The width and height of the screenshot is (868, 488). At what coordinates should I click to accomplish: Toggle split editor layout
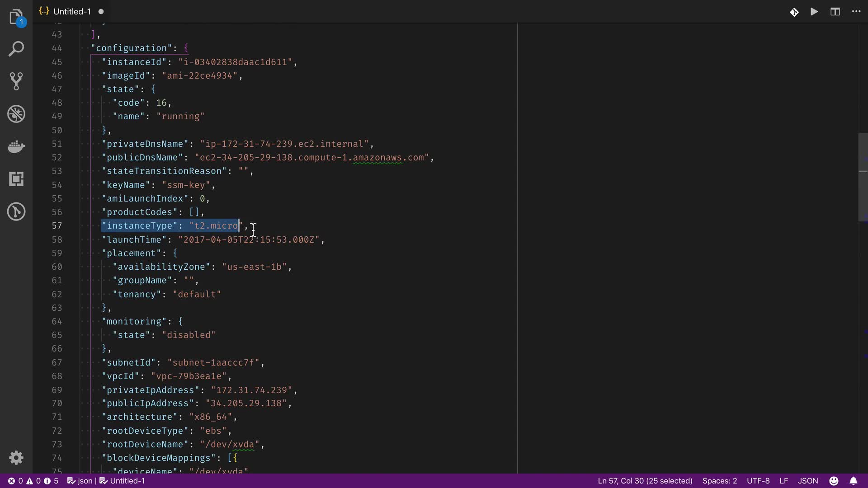(x=835, y=12)
